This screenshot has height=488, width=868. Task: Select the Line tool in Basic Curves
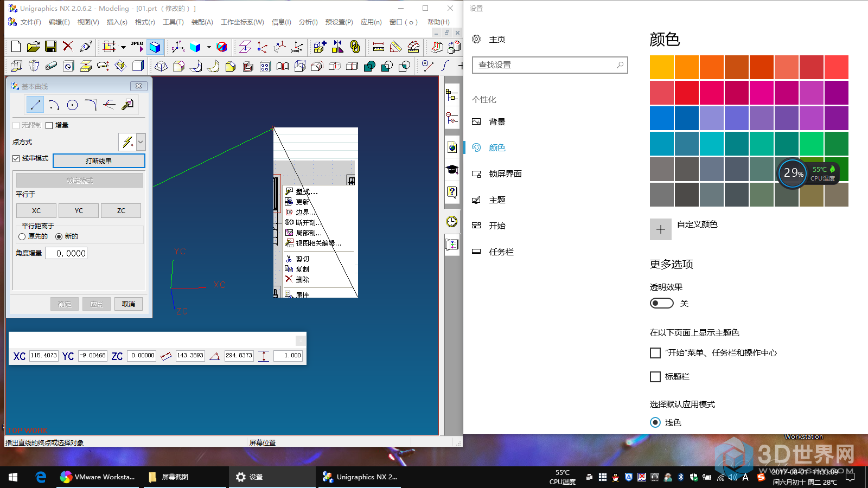[35, 105]
